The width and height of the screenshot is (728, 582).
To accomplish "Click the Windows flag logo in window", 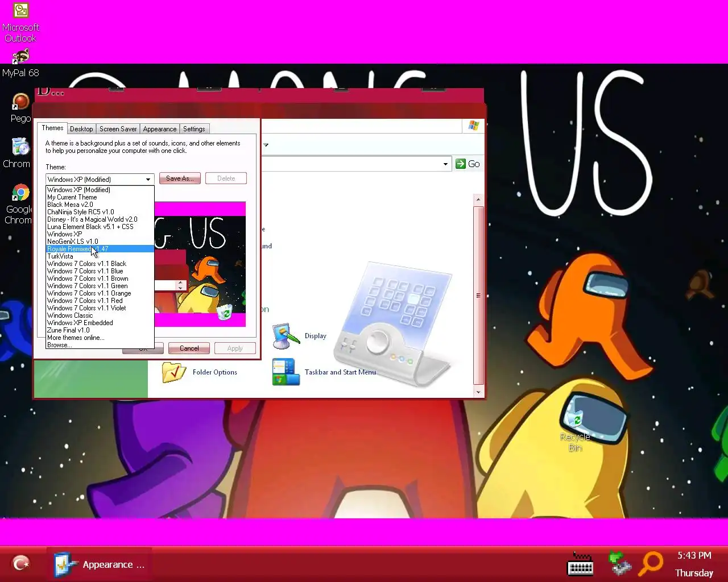I will click(474, 126).
